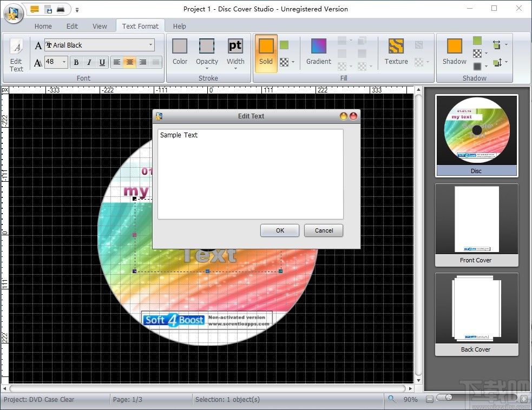Open the zoom magnifier in the status bar
The width and height of the screenshot is (532, 410).
tap(391, 399)
